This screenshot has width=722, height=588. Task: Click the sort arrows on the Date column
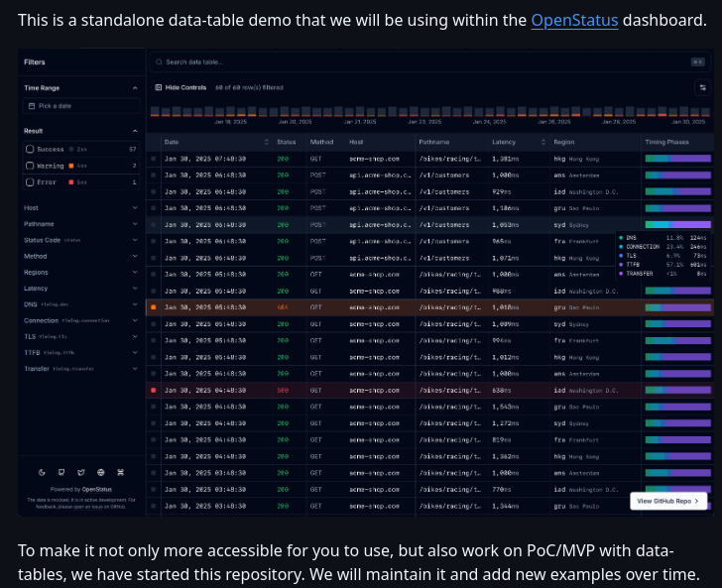pyautogui.click(x=266, y=142)
